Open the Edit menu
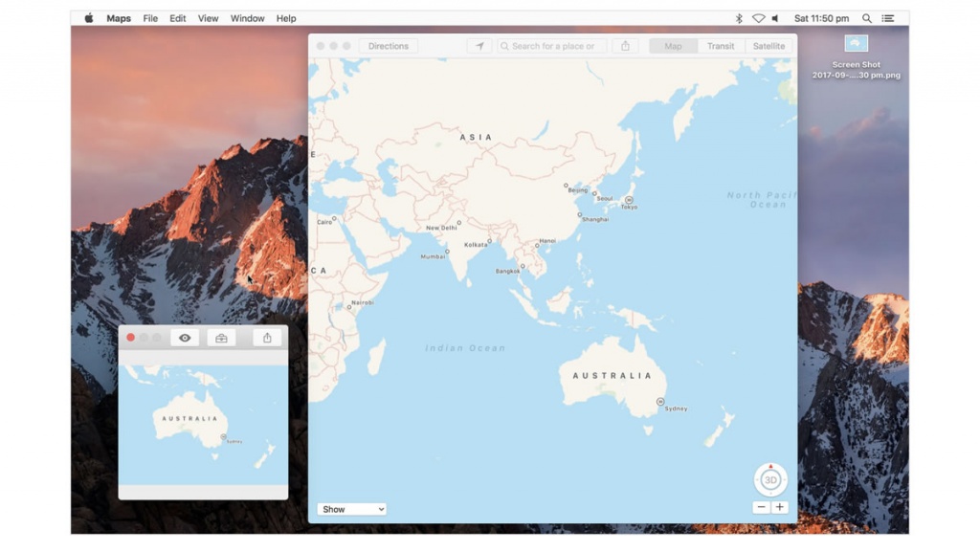The height and width of the screenshot is (552, 980). pyautogui.click(x=177, y=18)
